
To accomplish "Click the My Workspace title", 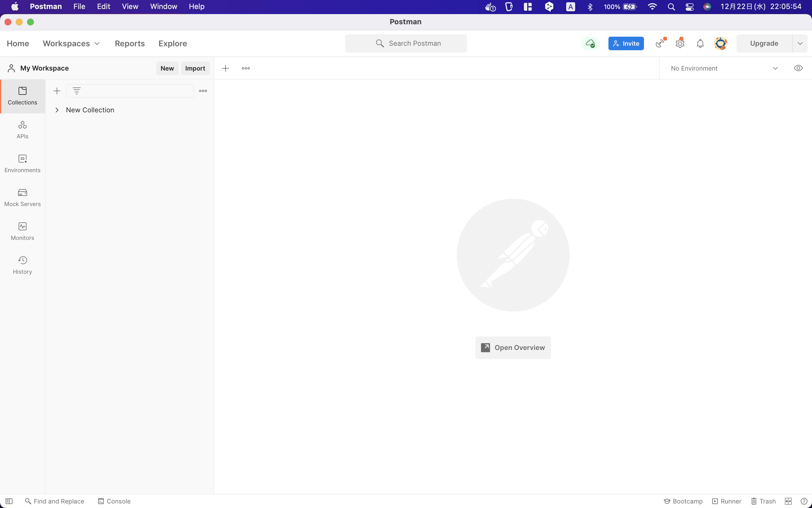I will click(44, 68).
